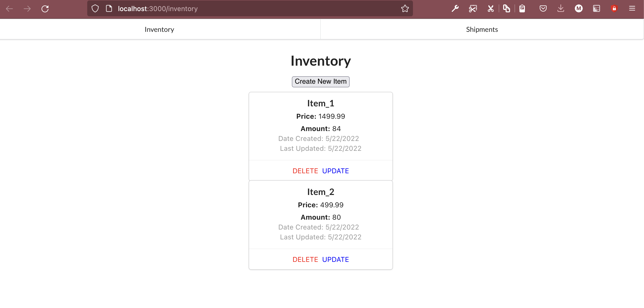Save page to Pocket
644x308 pixels.
click(543, 8)
